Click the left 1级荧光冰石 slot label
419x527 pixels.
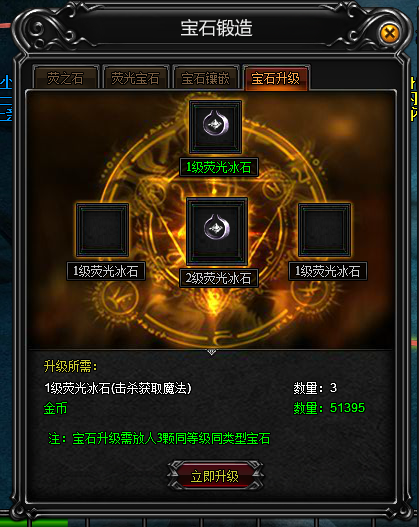106,271
